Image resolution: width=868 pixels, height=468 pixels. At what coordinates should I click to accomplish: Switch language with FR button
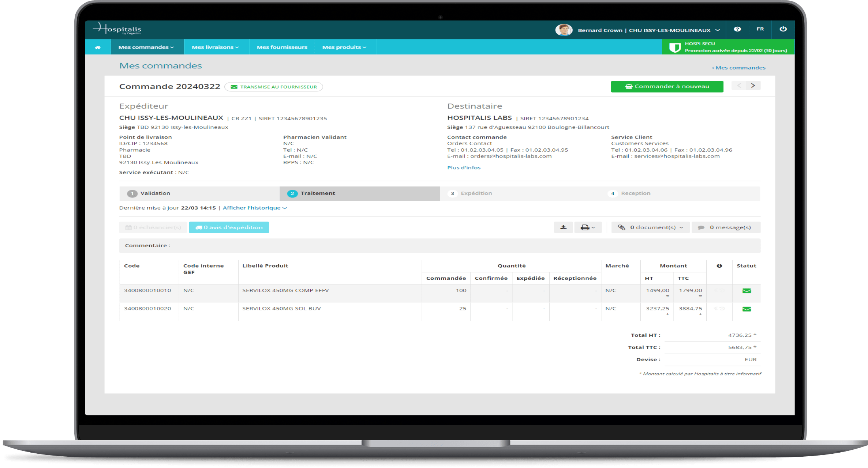click(760, 29)
